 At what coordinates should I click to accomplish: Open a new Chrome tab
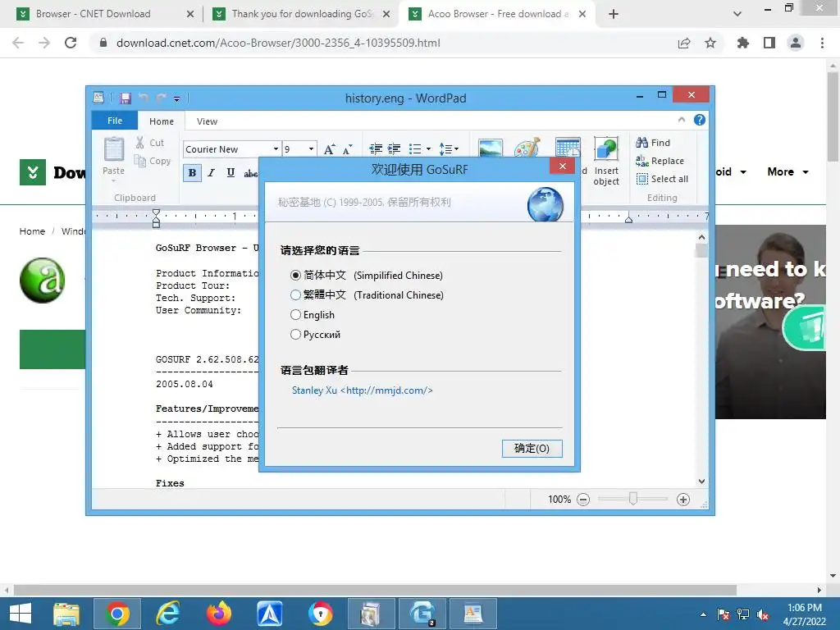[x=614, y=14]
